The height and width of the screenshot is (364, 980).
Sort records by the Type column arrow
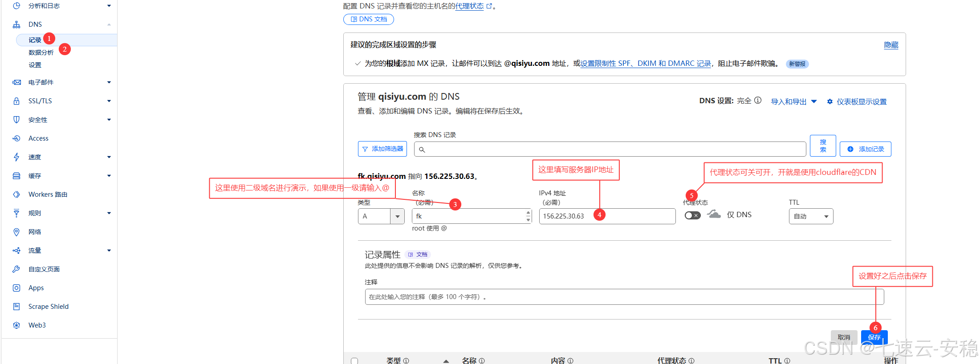446,361
